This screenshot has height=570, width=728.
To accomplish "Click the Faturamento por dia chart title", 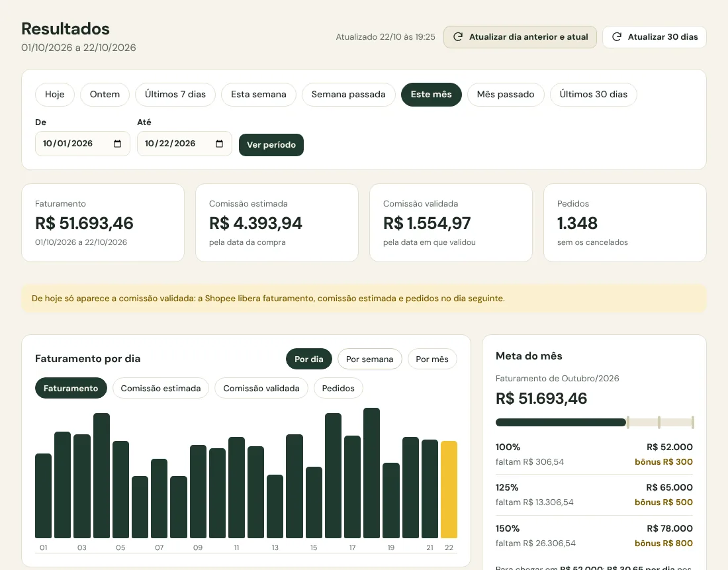I will pyautogui.click(x=88, y=359).
